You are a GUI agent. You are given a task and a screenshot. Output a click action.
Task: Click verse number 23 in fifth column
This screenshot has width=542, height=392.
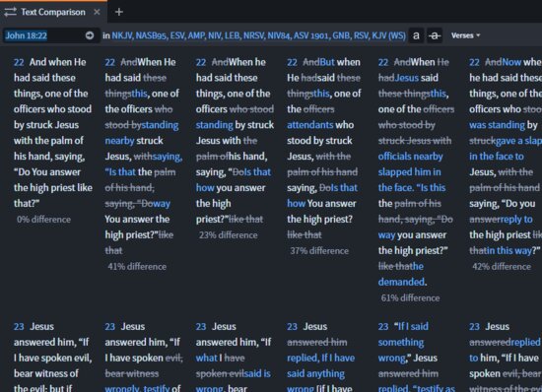(x=383, y=327)
